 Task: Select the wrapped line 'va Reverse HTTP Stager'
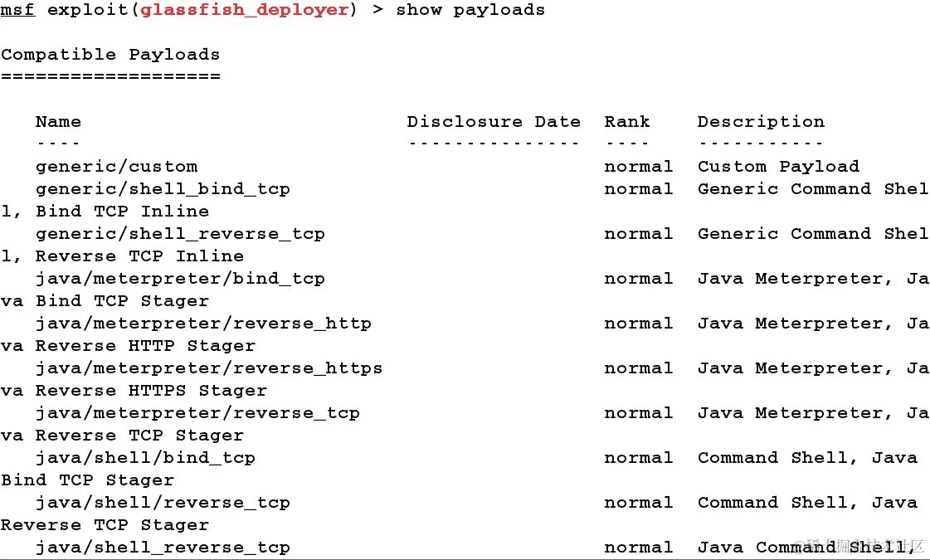pyautogui.click(x=128, y=346)
